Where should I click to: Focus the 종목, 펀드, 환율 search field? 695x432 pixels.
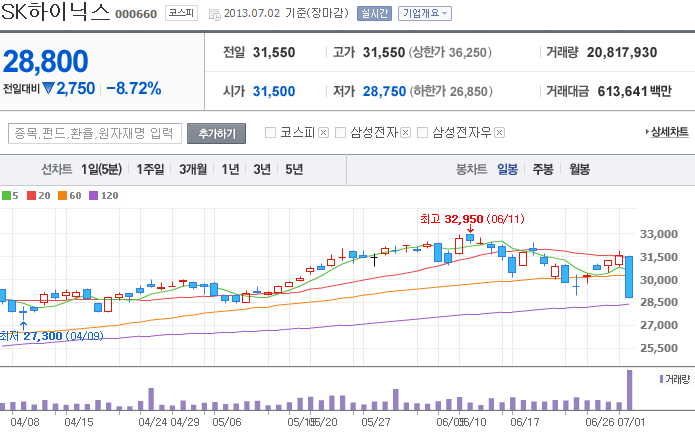95,133
